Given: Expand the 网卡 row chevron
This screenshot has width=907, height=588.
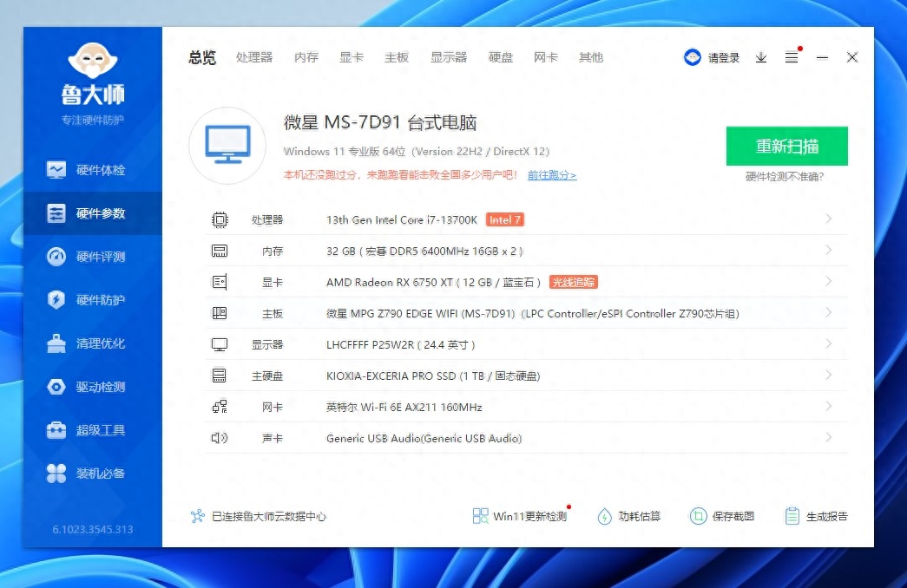Looking at the screenshot, I should tap(828, 406).
